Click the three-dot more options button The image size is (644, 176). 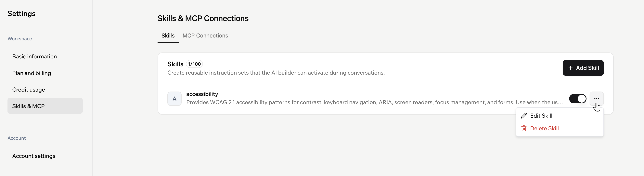(x=597, y=99)
